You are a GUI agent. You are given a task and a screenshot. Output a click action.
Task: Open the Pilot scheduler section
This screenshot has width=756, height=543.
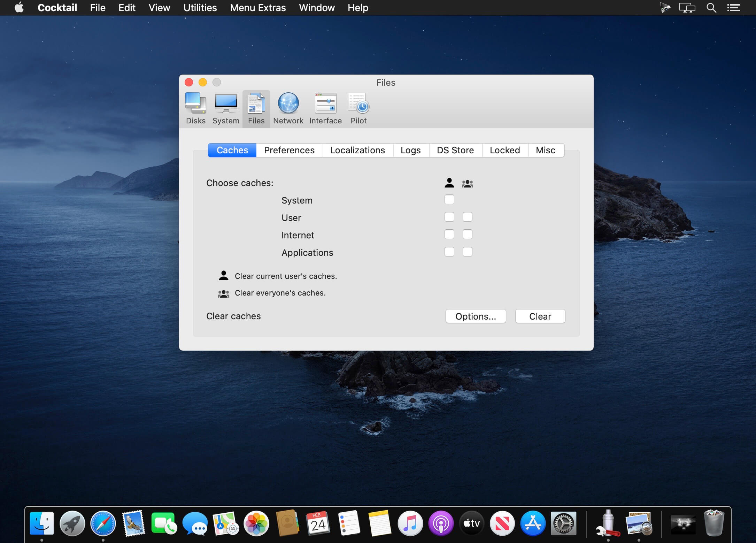click(358, 108)
